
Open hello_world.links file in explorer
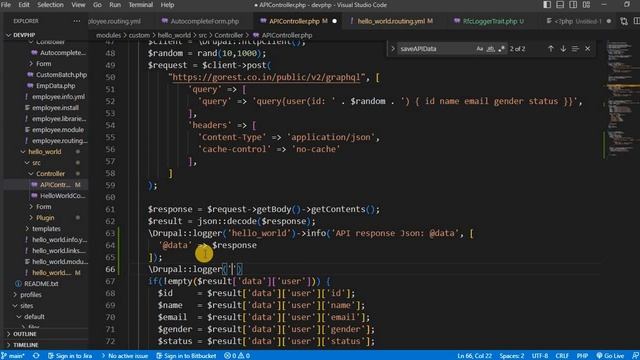point(59,251)
